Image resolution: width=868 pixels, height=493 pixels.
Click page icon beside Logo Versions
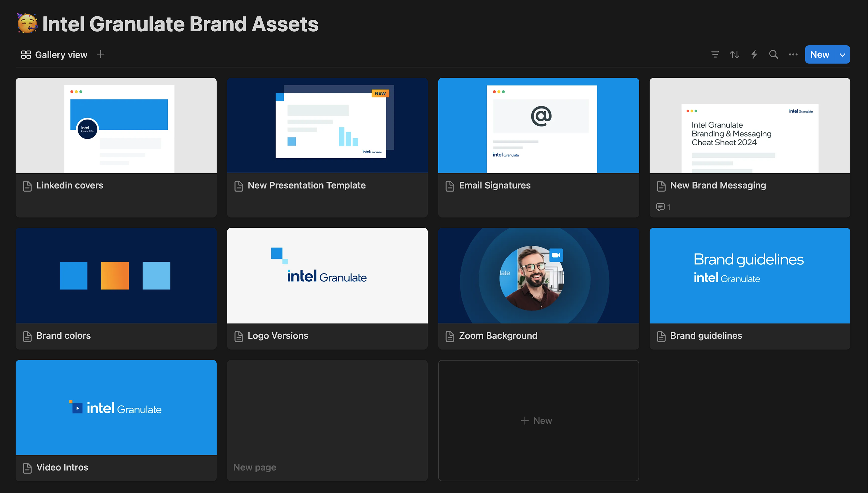[x=238, y=336]
